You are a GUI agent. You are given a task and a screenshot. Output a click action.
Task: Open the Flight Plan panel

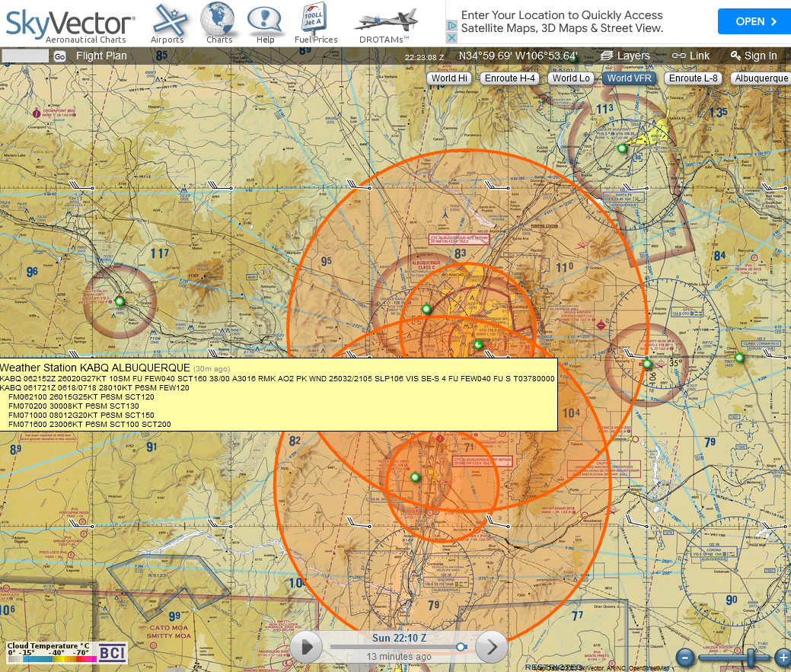101,56
